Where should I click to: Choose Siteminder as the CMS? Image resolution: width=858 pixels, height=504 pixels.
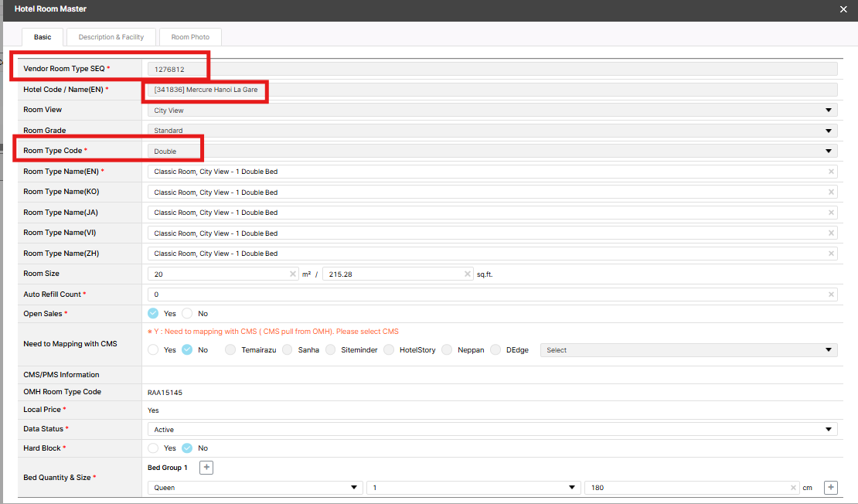pyautogui.click(x=331, y=350)
